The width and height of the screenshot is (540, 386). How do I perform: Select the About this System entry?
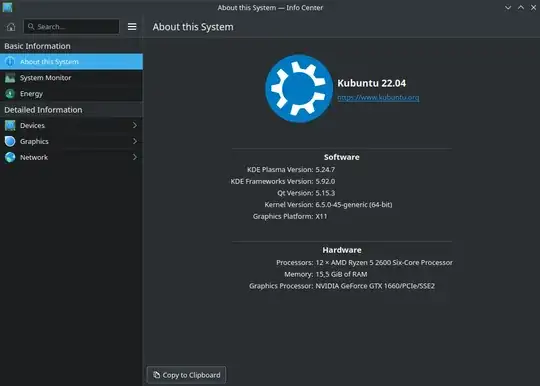pos(71,62)
